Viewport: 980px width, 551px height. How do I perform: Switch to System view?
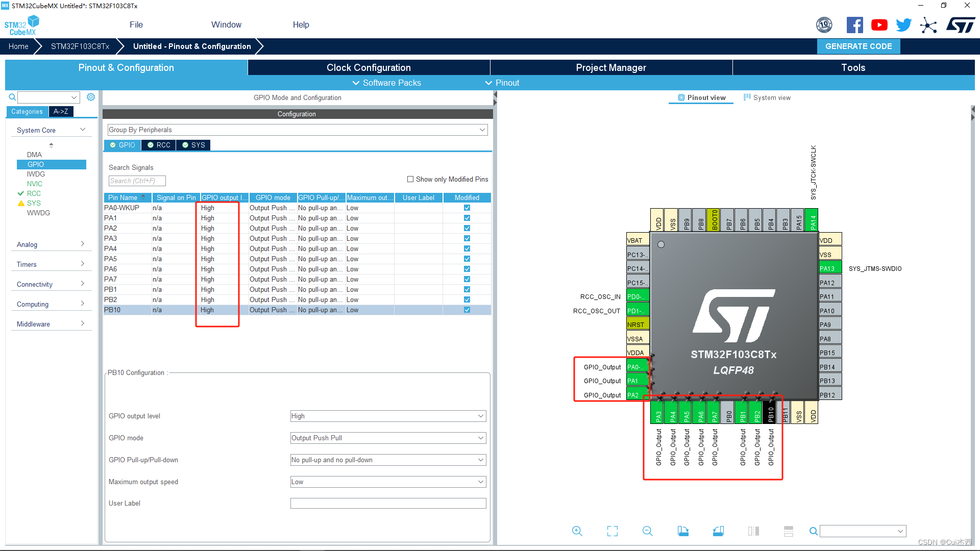pos(767,97)
